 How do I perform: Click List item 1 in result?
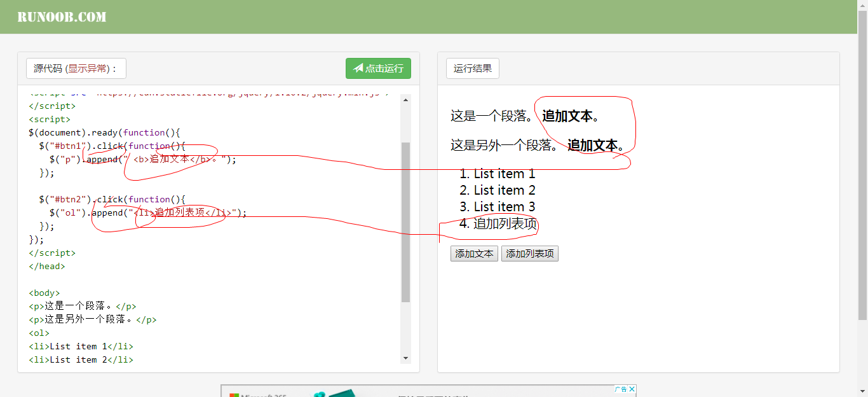coord(505,174)
